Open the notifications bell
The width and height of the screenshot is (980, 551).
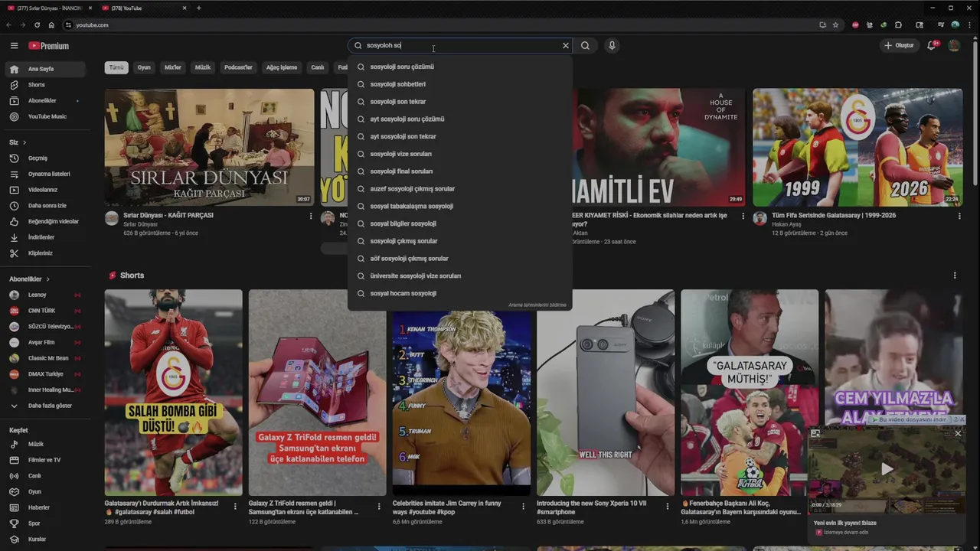coord(932,46)
